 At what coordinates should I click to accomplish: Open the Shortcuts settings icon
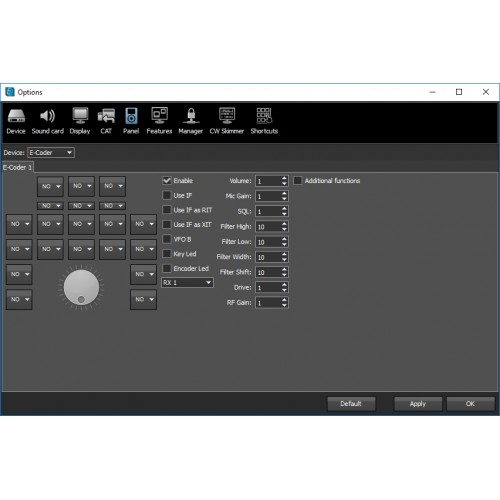[264, 121]
